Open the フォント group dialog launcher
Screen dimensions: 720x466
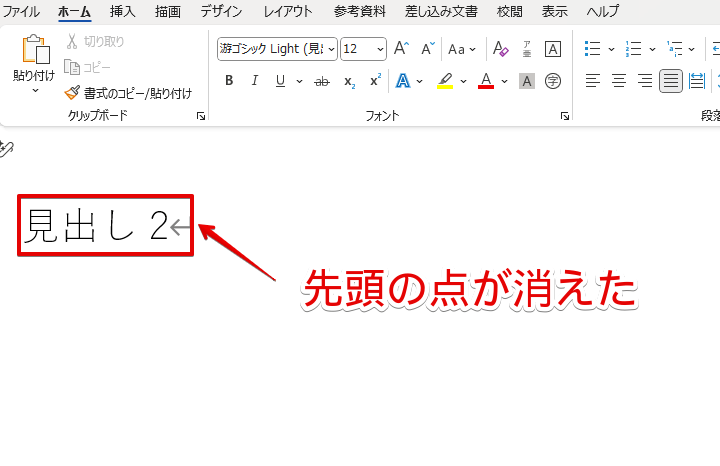click(565, 117)
